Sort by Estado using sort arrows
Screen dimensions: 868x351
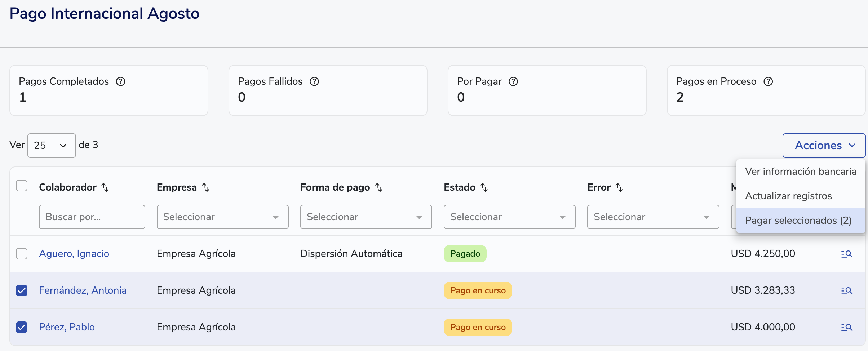point(484,187)
